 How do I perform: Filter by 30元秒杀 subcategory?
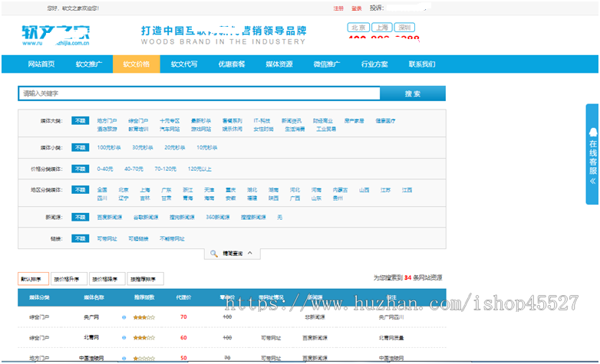tap(143, 148)
